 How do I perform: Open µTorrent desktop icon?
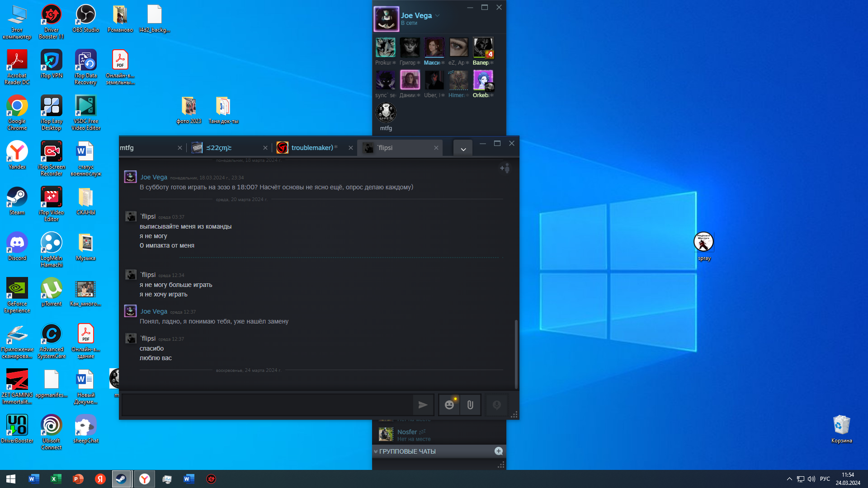pos(52,292)
